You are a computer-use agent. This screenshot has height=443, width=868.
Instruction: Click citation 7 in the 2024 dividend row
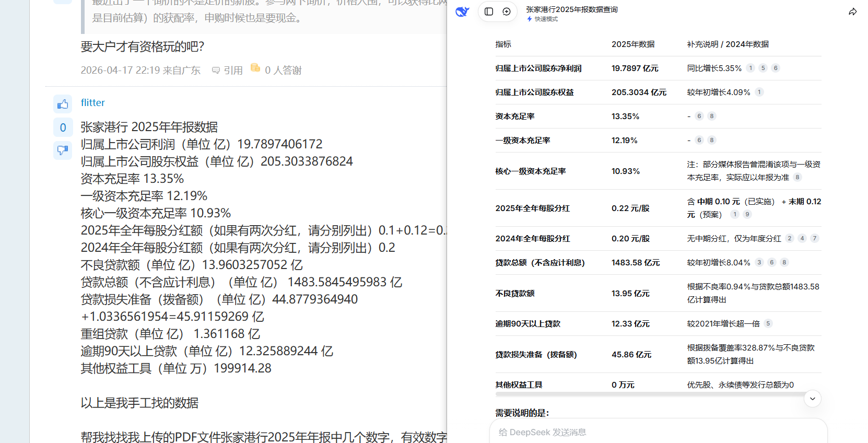coord(815,238)
